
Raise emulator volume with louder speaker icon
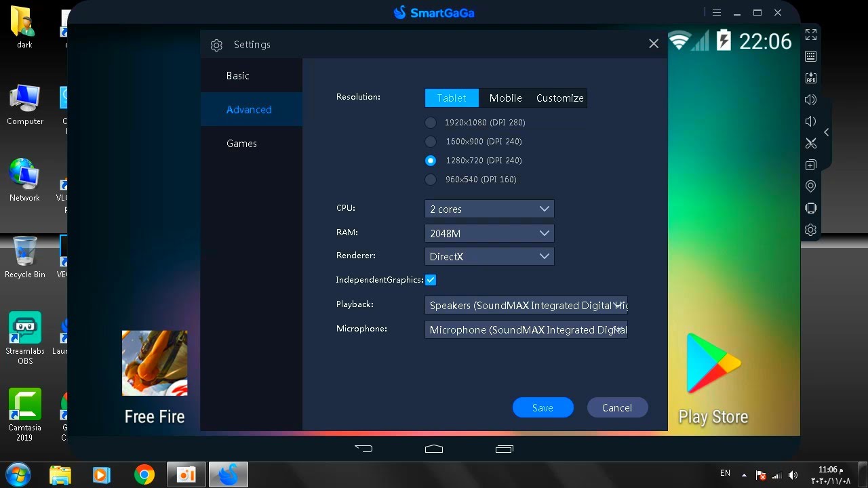point(811,100)
